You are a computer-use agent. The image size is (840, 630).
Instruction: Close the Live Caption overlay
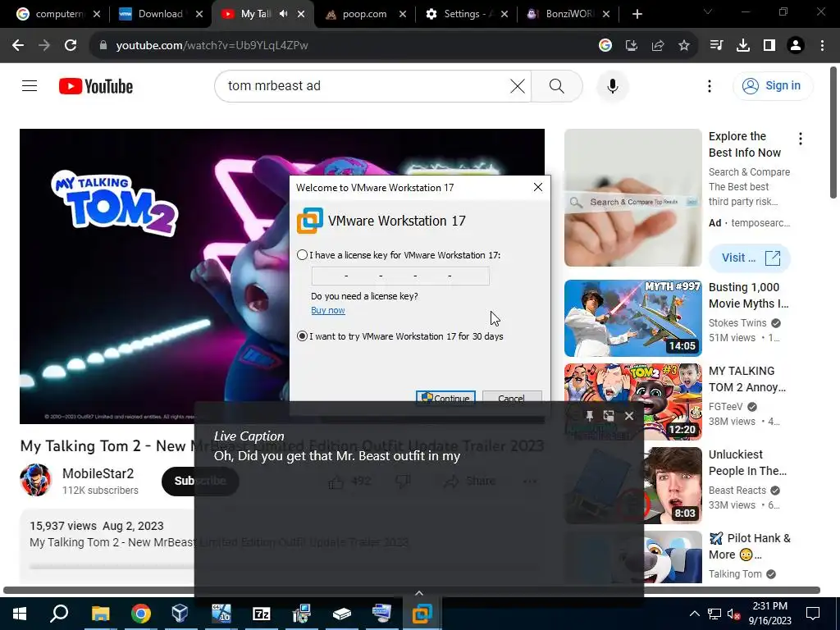pyautogui.click(x=629, y=416)
